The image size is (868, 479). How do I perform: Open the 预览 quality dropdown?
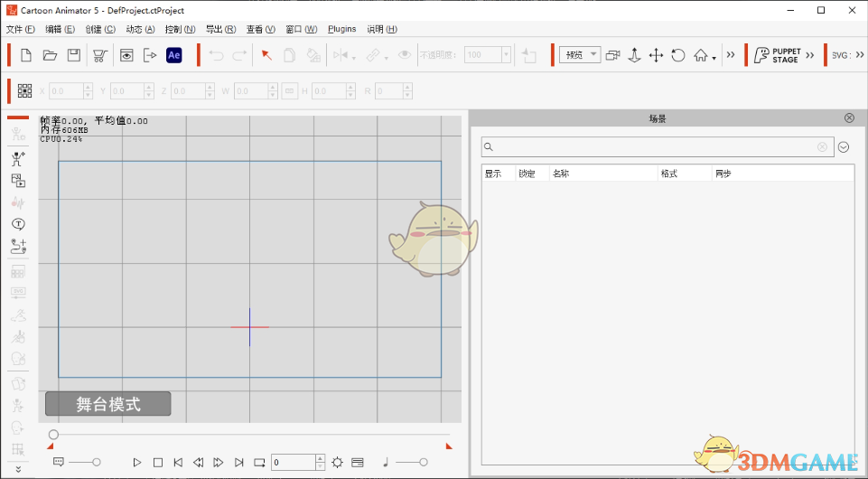pyautogui.click(x=580, y=55)
